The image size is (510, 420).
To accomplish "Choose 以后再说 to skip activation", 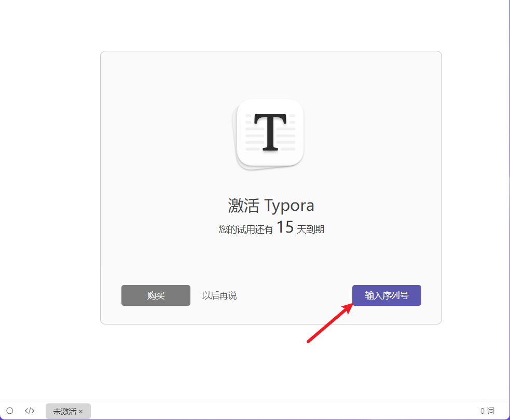I will pos(219,295).
